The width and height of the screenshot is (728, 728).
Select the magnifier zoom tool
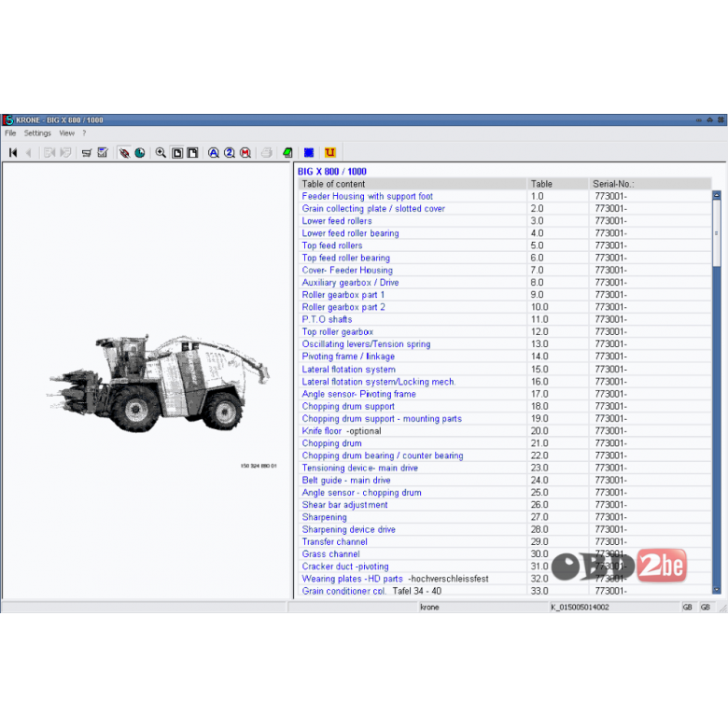click(161, 152)
